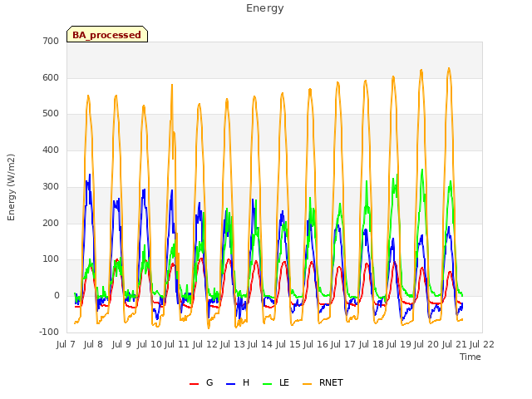Click the 700 y-axis tick label
Viewport: 532px width, 399px height.
click(51, 42)
